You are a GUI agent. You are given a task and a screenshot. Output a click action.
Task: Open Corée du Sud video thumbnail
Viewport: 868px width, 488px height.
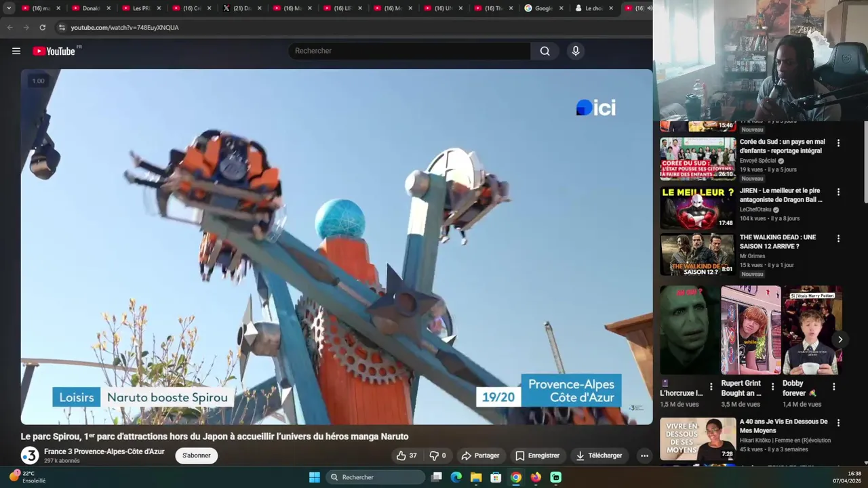pos(698,159)
